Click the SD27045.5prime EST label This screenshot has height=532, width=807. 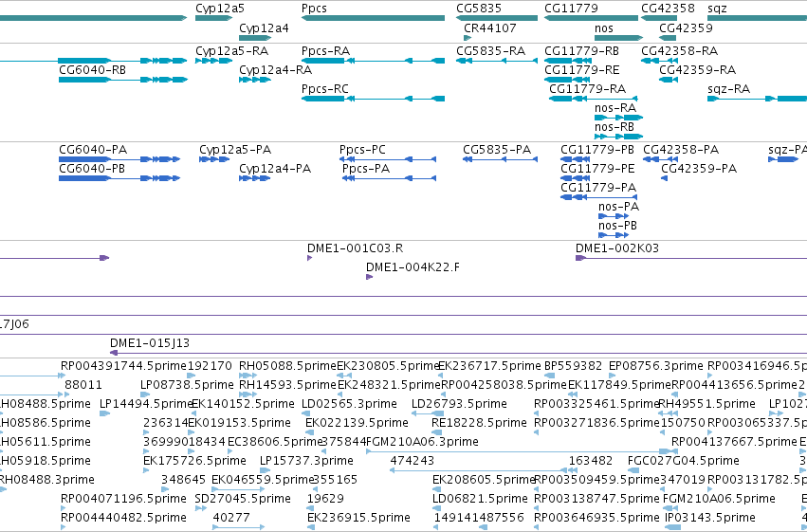coord(243,499)
